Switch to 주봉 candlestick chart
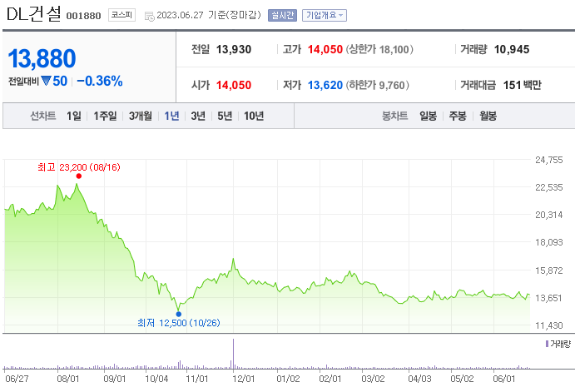Viewport: 575px width, 392px height. click(x=458, y=116)
